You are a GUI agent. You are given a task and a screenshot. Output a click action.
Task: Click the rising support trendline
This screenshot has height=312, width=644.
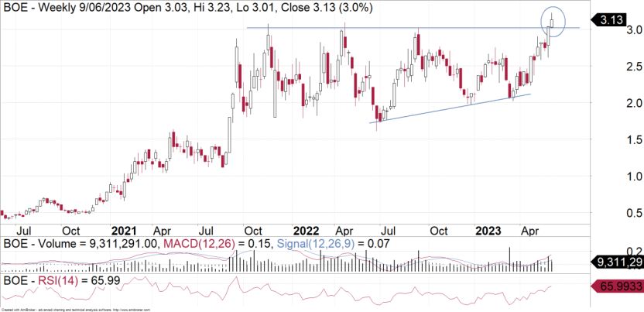click(450, 108)
